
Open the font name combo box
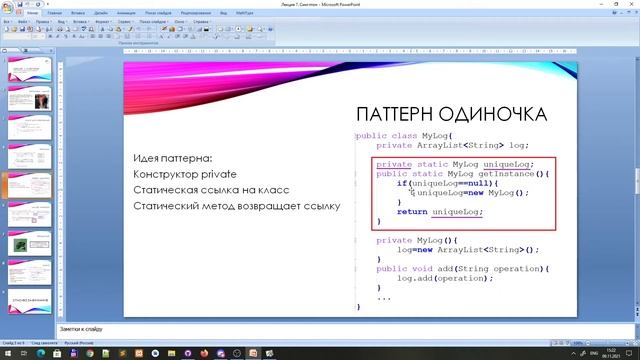click(16, 36)
